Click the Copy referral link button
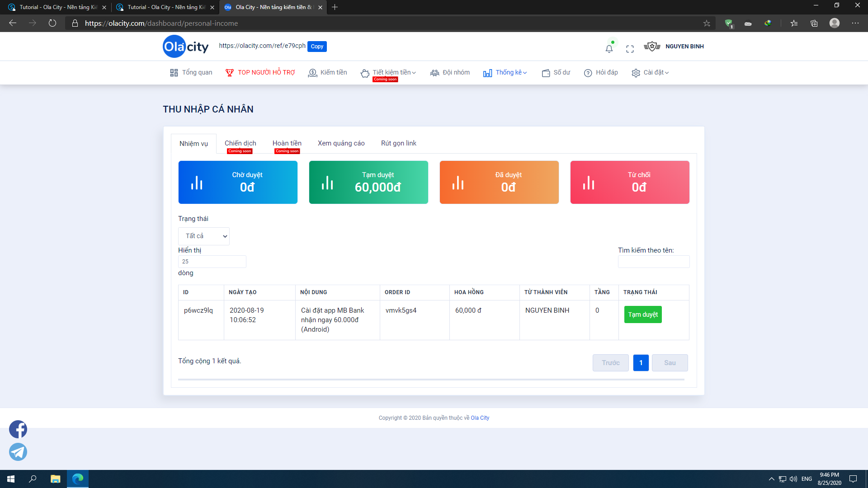 (317, 47)
